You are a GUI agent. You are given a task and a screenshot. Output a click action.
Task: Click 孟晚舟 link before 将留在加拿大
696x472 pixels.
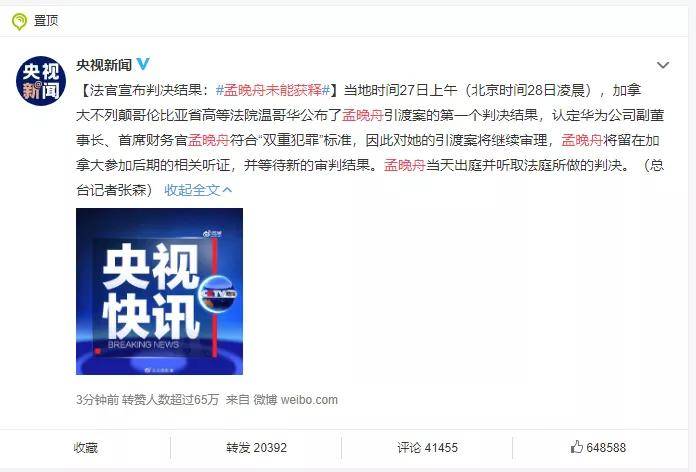tap(582, 140)
